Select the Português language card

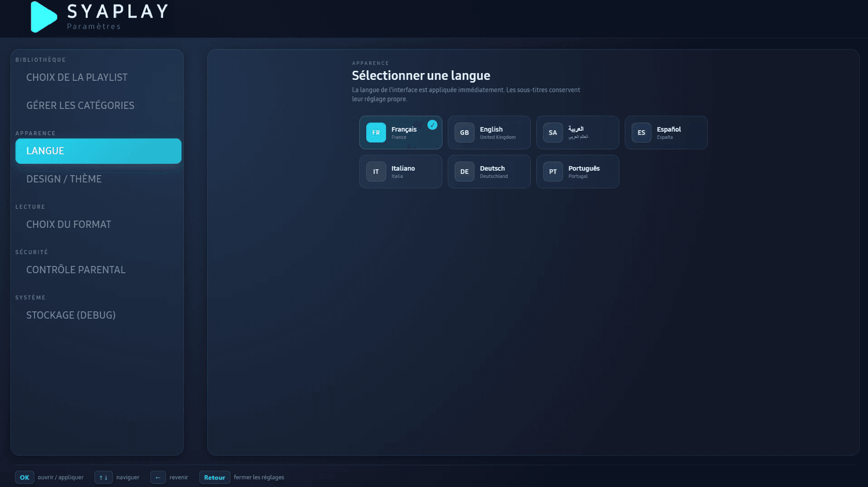click(x=578, y=172)
